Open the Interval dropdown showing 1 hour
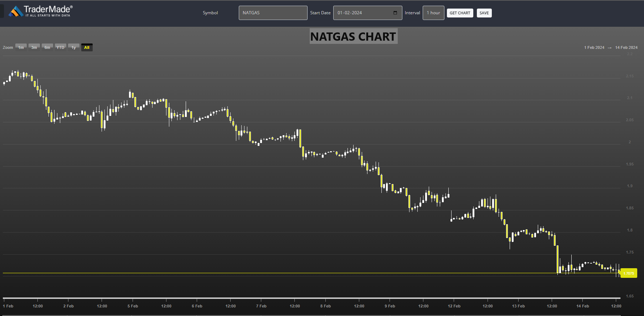 click(433, 13)
